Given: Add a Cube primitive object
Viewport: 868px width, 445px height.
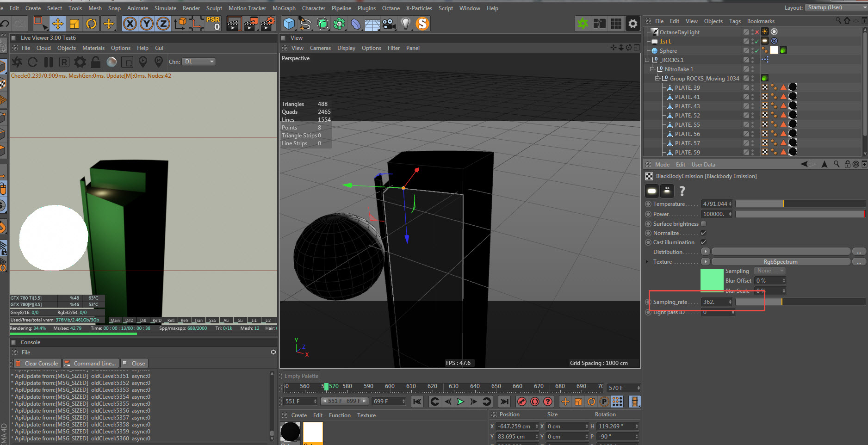Looking at the screenshot, I should (289, 24).
